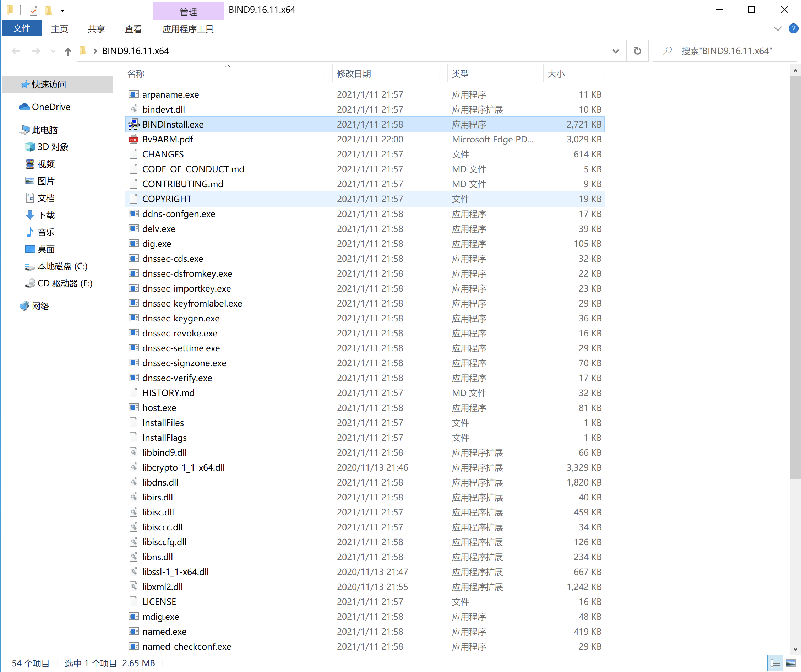Click the Forward navigation arrow
Image resolution: width=801 pixels, height=672 pixels.
tap(36, 51)
